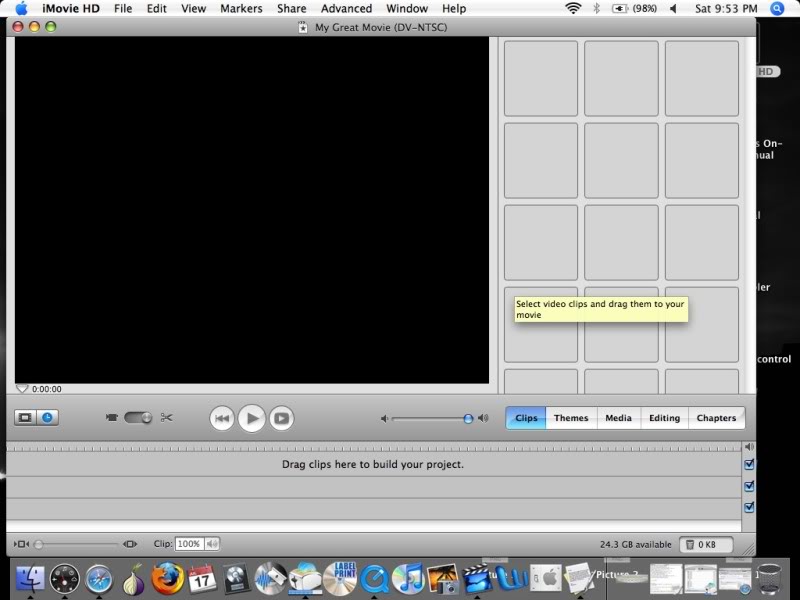Switch to clip viewer mode
Viewport: 800px width, 600px height.
(25, 418)
